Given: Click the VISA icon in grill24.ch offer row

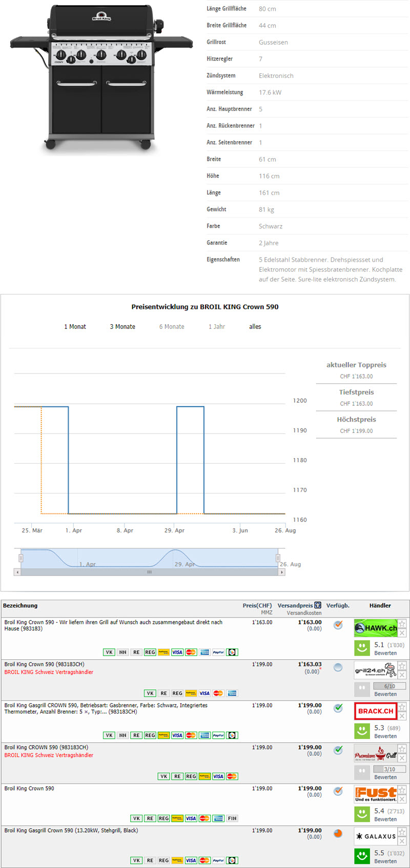Looking at the screenshot, I should click(204, 693).
